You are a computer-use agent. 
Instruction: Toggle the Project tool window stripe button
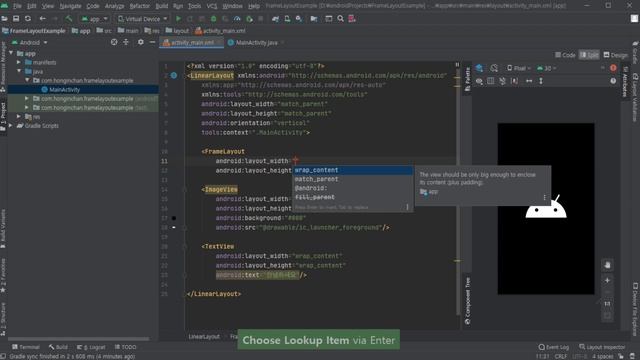3,116
